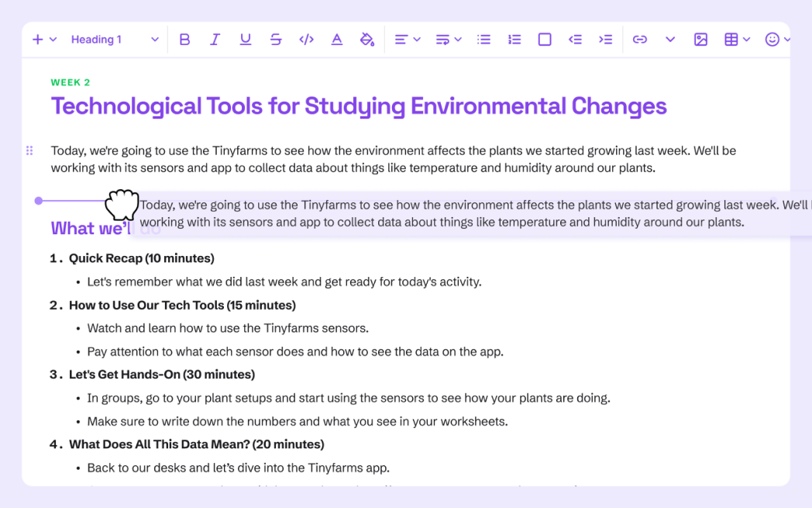Increase indent of the current paragraph
The image size is (812, 508).
605,39
